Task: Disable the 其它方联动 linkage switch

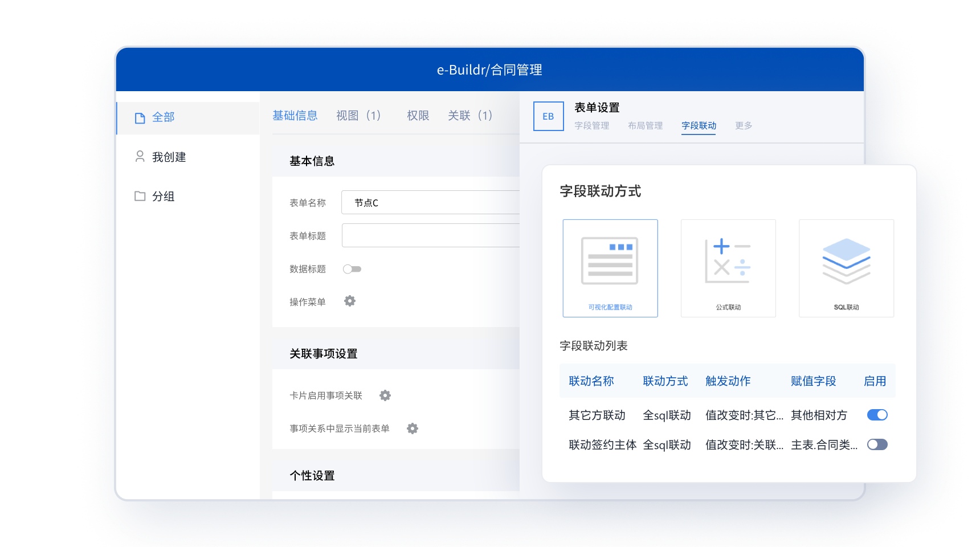Action: click(877, 415)
